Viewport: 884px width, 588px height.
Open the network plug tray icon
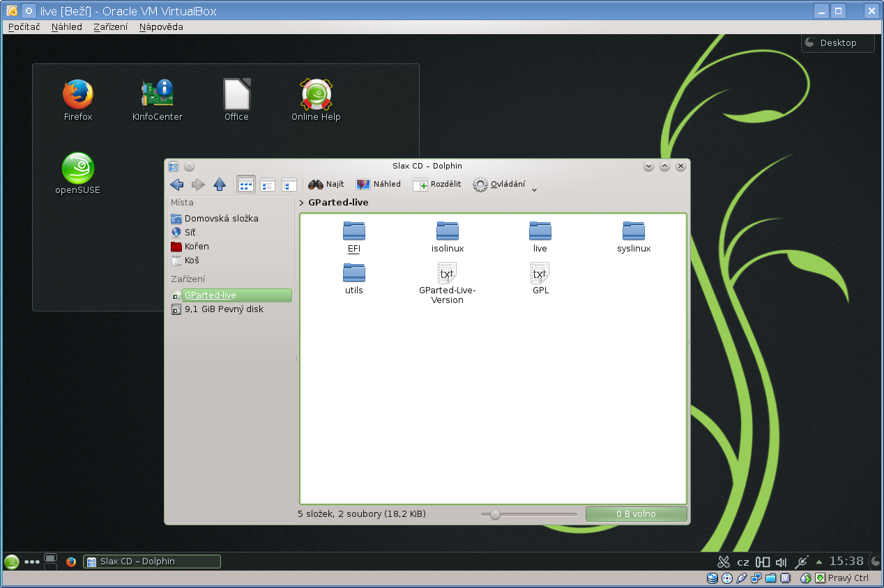point(802,562)
